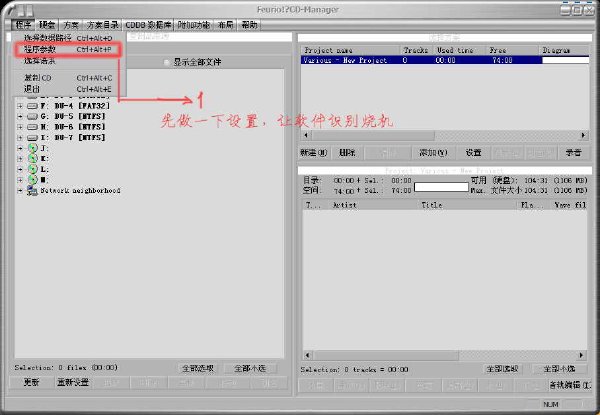Screen dimensions: 600x415
Task: Click the track list right scroll arrow
Action: [582, 355]
